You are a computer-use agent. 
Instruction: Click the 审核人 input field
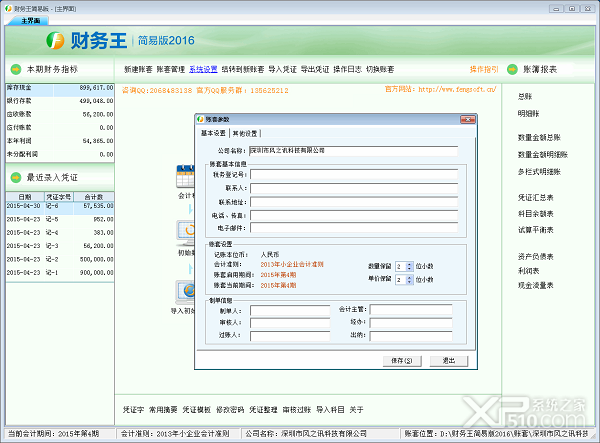pyautogui.click(x=290, y=323)
